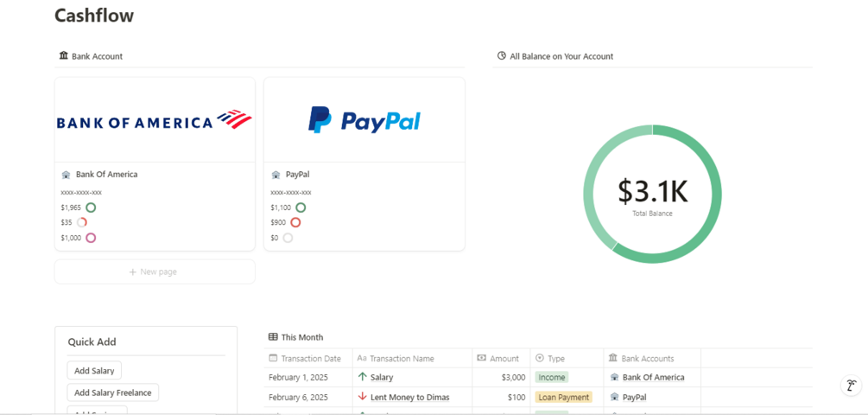Click the Add Salary Freelance button
Image resolution: width=868 pixels, height=415 pixels.
click(113, 393)
